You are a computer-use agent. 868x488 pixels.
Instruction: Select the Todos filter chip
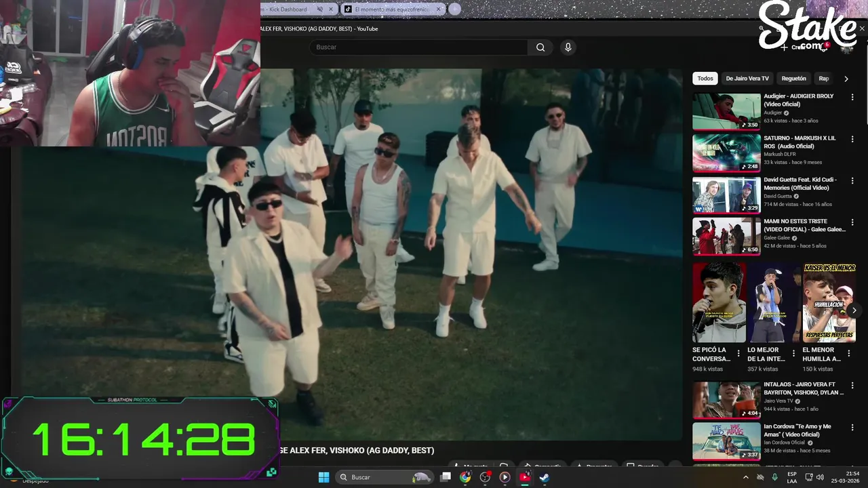pos(705,79)
